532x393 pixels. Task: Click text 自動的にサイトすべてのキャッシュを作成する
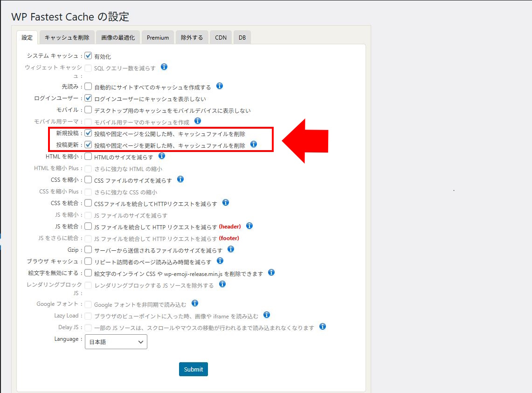pyautogui.click(x=152, y=87)
